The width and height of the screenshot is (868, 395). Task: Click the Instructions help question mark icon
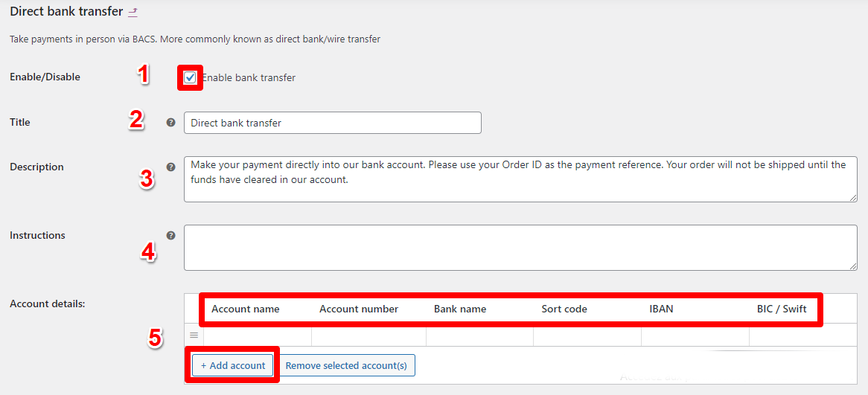coord(170,235)
